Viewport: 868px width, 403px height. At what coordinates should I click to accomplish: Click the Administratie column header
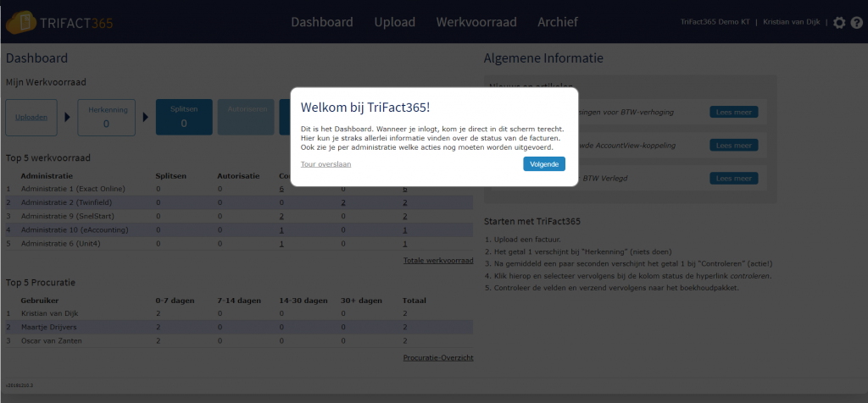coord(47,176)
